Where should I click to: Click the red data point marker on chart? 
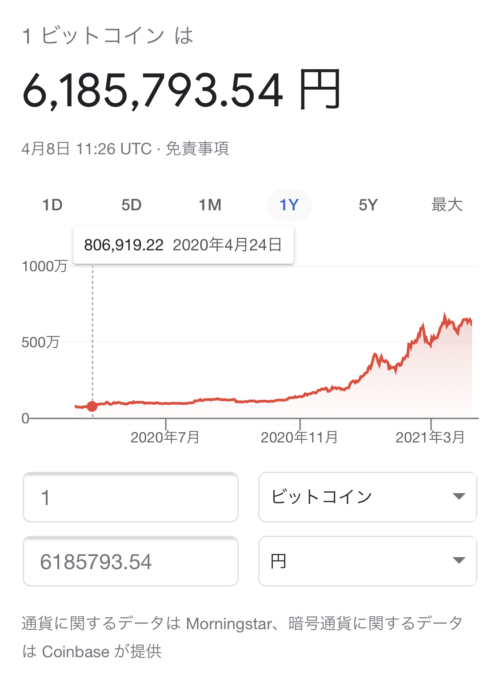pyautogui.click(x=92, y=406)
